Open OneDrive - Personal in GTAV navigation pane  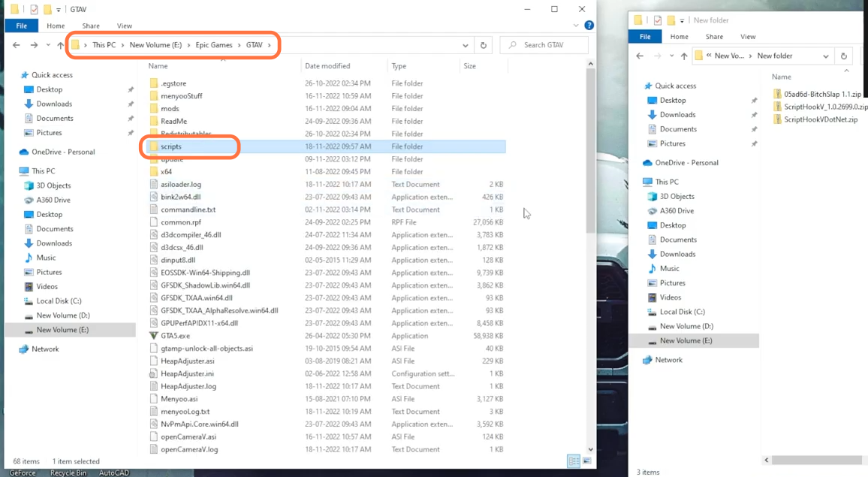(x=63, y=152)
